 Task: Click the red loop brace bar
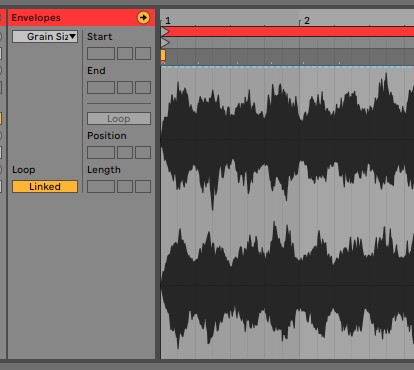tap(290, 32)
